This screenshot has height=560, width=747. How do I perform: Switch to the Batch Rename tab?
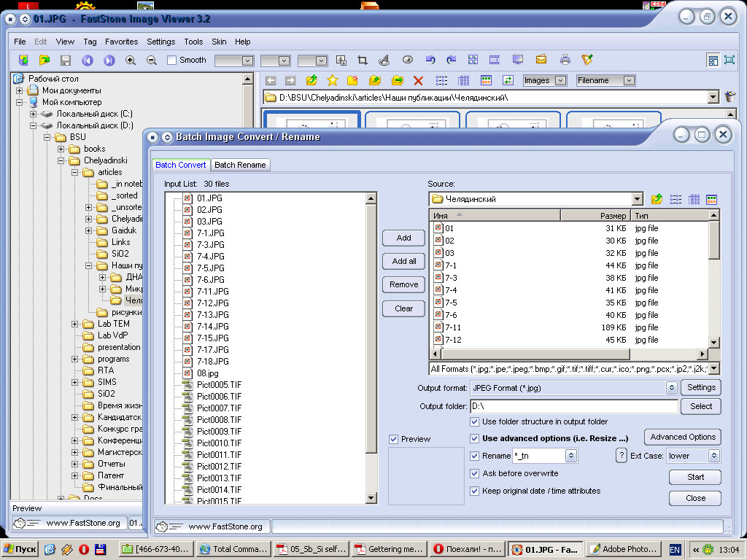[x=240, y=165]
